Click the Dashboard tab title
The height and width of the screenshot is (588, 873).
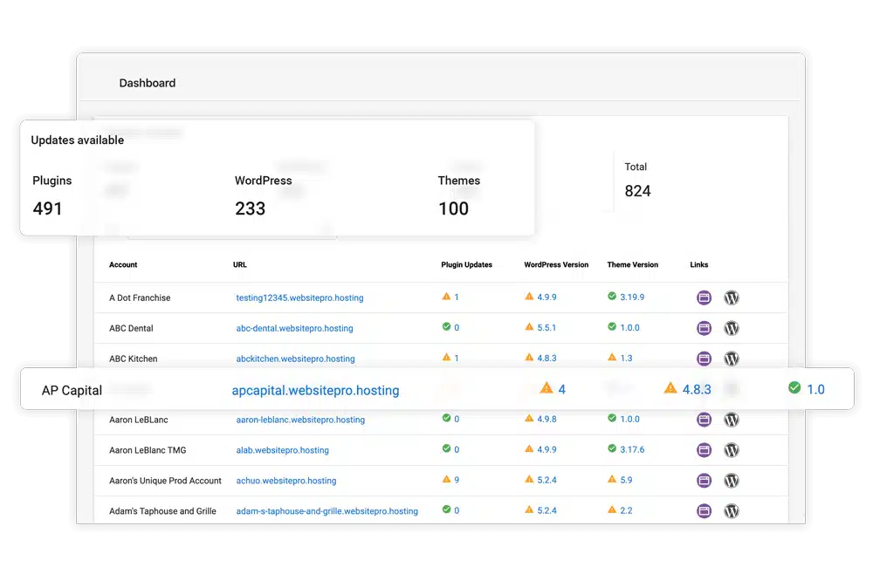(148, 83)
